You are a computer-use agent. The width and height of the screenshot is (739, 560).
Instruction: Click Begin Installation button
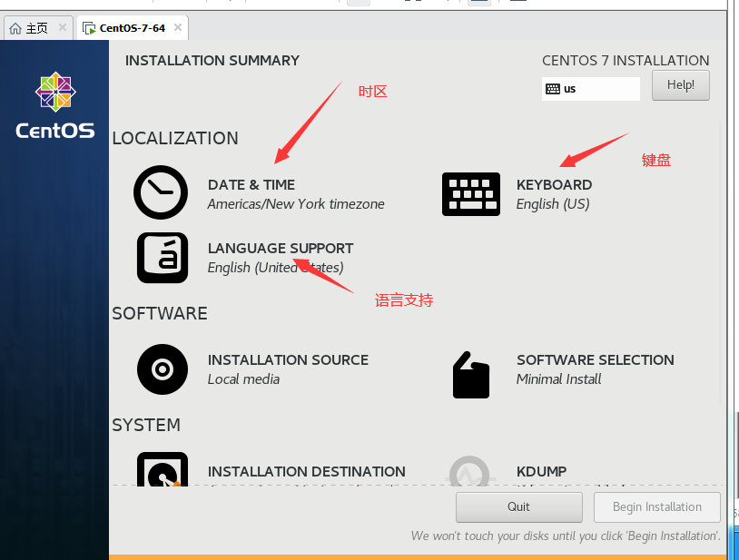tap(657, 506)
